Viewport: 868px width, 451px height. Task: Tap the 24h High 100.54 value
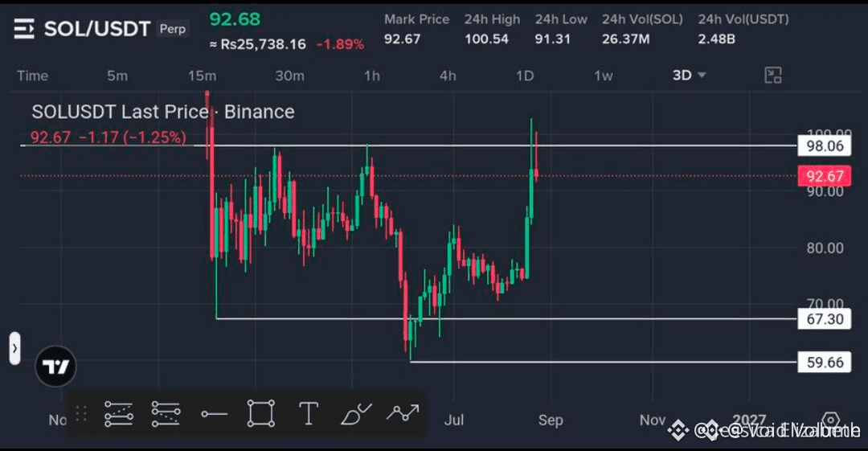coord(486,39)
